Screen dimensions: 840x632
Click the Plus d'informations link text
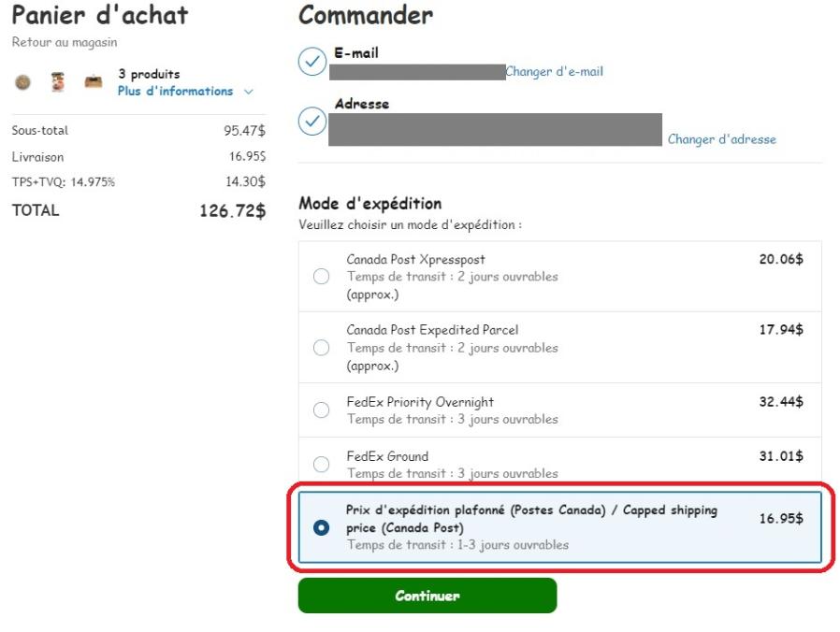(175, 91)
